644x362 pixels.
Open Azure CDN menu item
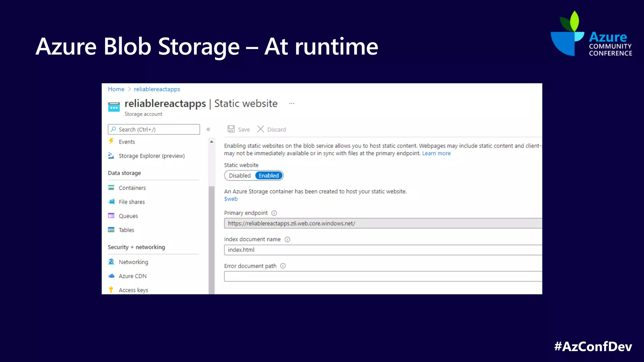click(132, 276)
